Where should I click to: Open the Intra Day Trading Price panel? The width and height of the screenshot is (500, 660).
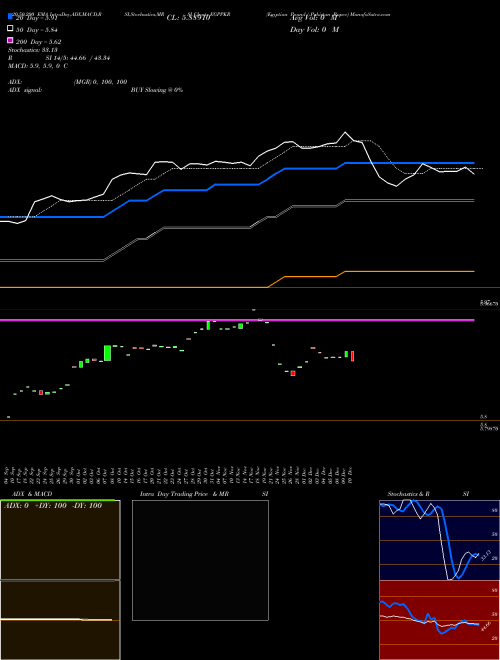200,560
